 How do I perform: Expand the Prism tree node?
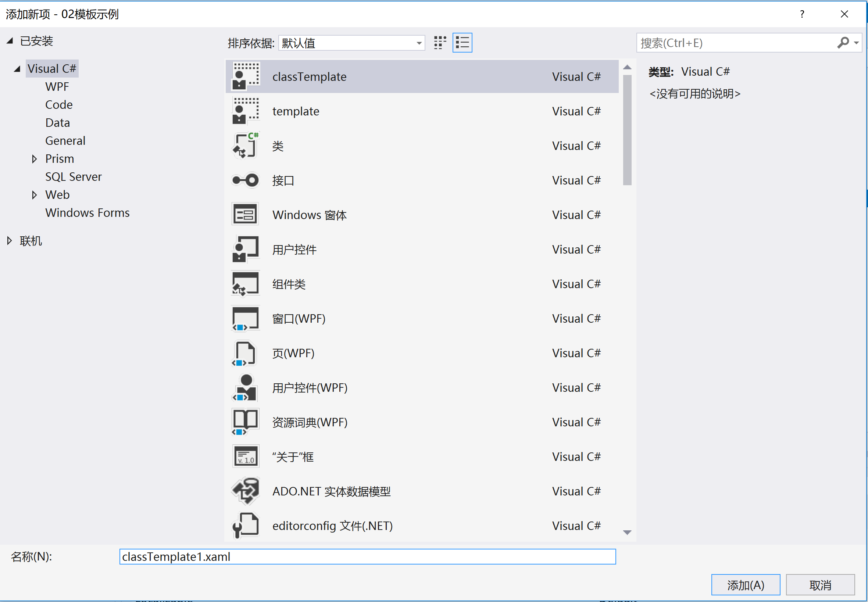tap(34, 159)
